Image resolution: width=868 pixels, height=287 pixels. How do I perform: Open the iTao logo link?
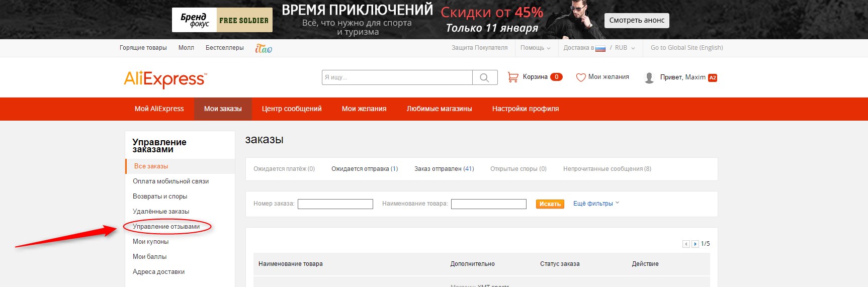click(x=264, y=48)
